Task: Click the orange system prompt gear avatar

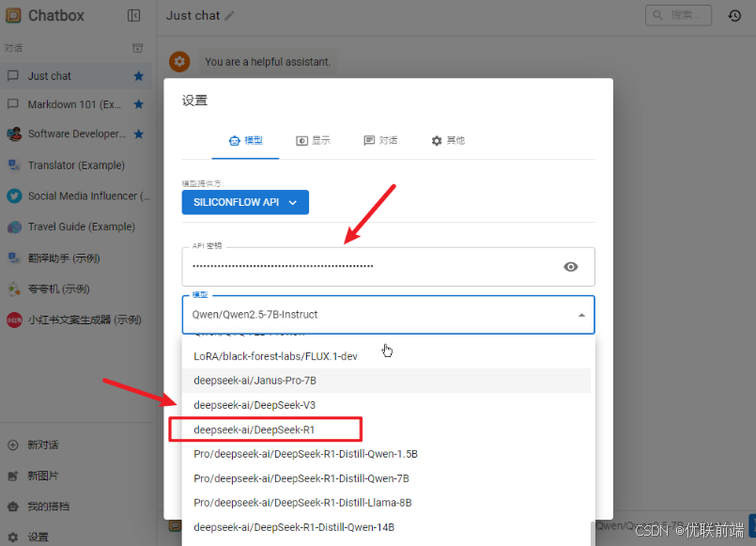Action: 179,62
